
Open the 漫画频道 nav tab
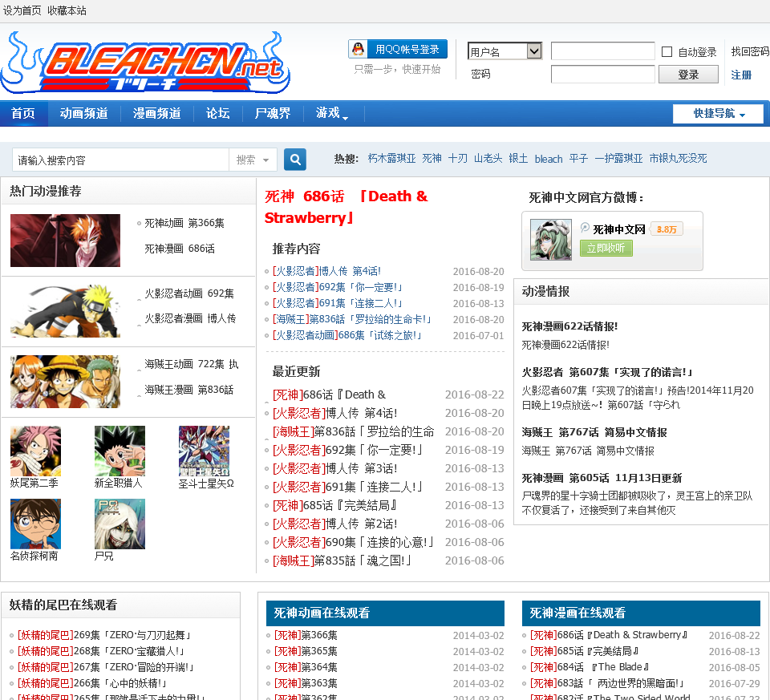pyautogui.click(x=157, y=113)
